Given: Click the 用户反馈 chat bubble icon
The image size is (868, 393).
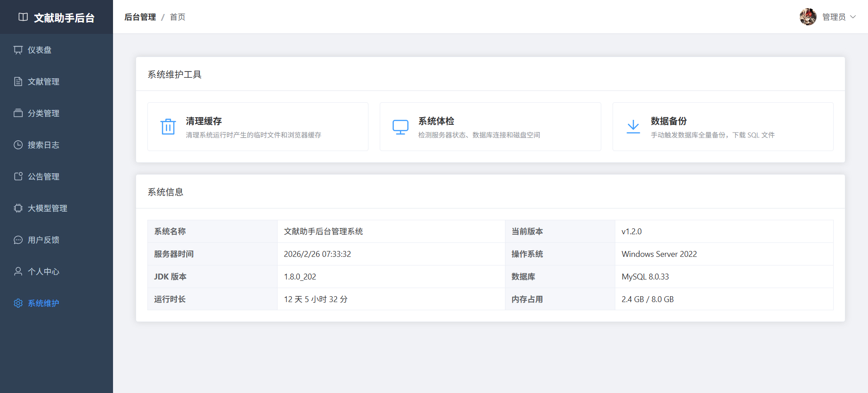Looking at the screenshot, I should click(x=18, y=240).
